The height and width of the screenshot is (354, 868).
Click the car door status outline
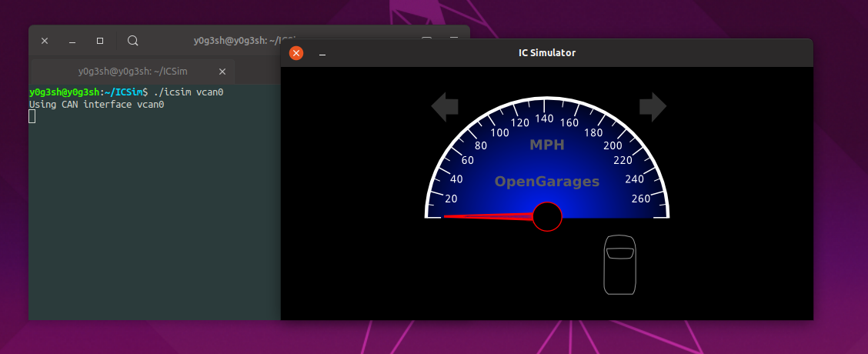(x=620, y=265)
